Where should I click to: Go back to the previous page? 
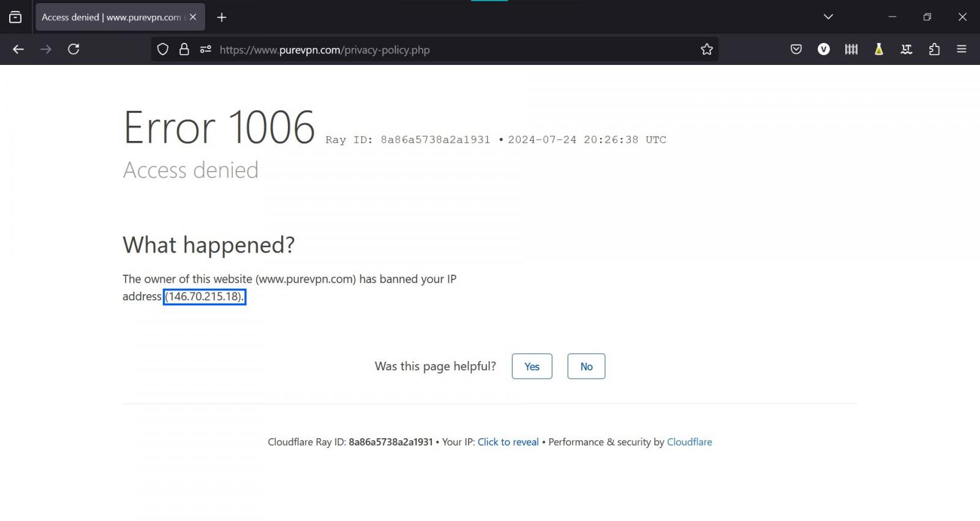[x=18, y=50]
